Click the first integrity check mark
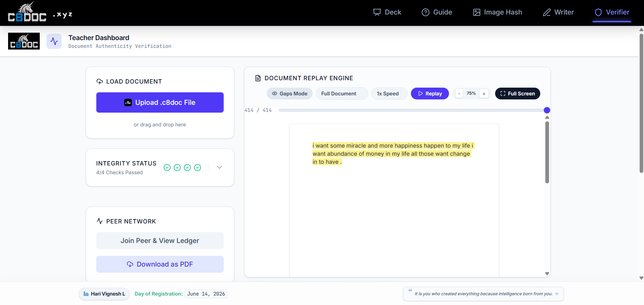The width and height of the screenshot is (644, 305). coord(167,167)
